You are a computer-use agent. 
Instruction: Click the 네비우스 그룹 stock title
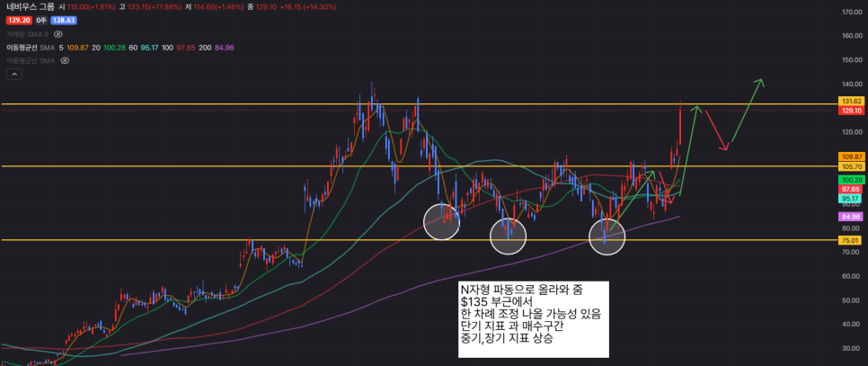29,7
